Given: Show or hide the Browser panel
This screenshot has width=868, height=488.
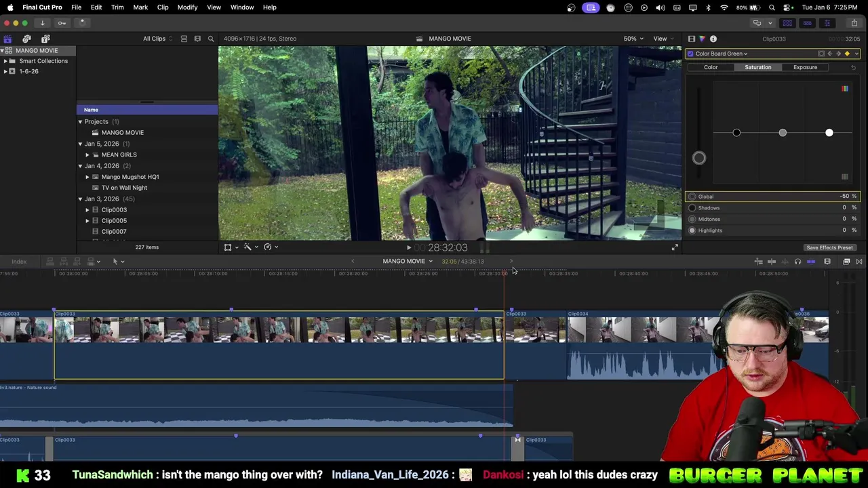Looking at the screenshot, I should (787, 23).
